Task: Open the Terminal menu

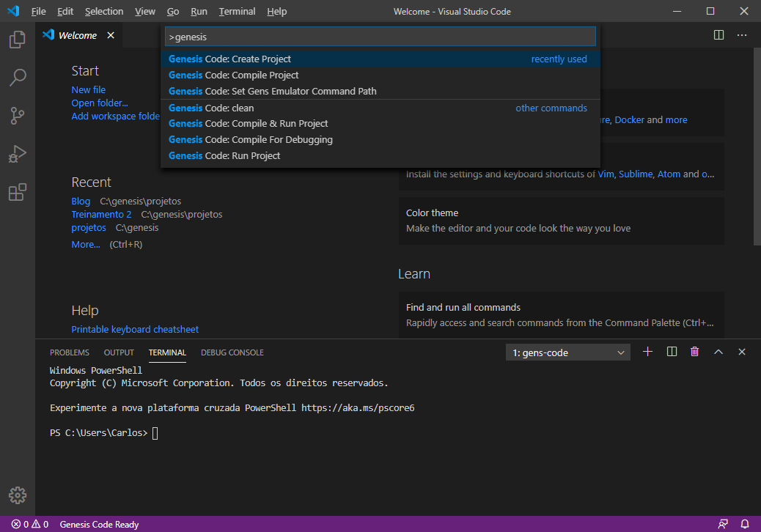Action: 237,11
